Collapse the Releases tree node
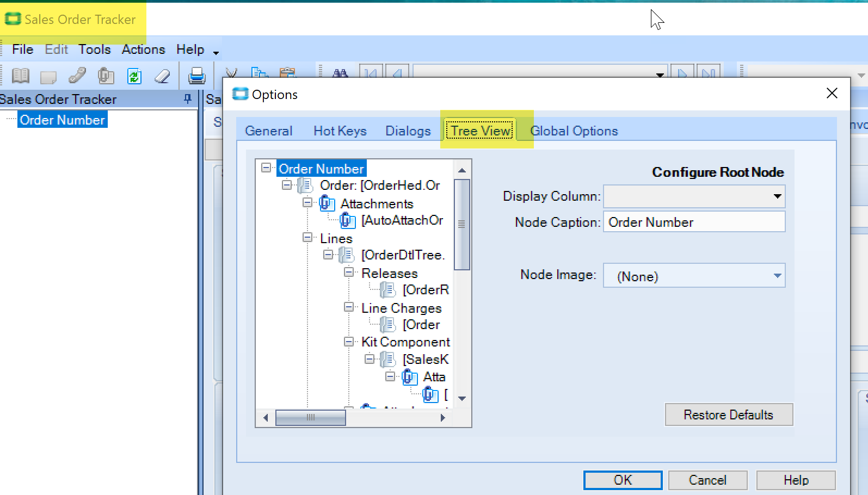 (349, 272)
